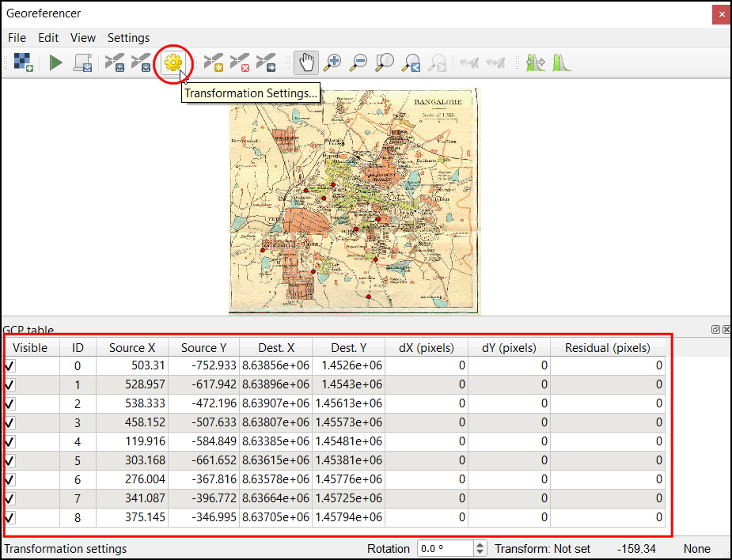Click the Load GCP Points icon
The image size is (732, 560).
pos(115,62)
